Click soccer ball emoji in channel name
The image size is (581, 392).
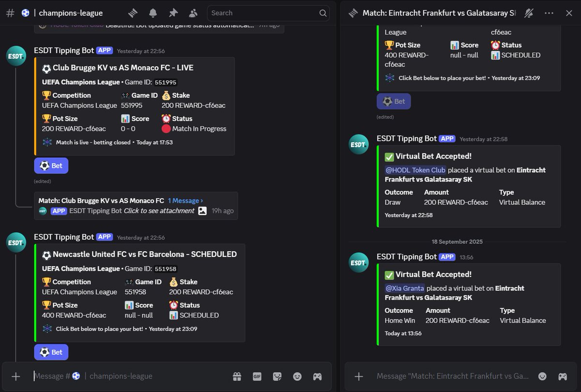coord(26,13)
